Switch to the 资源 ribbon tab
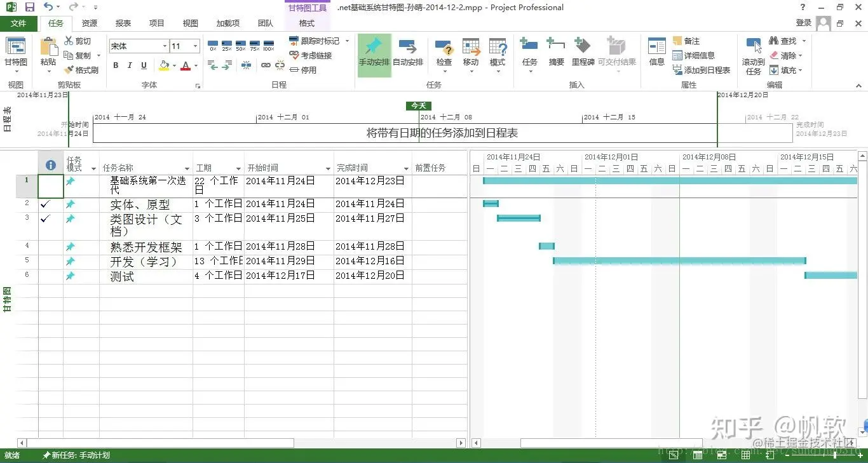 90,23
